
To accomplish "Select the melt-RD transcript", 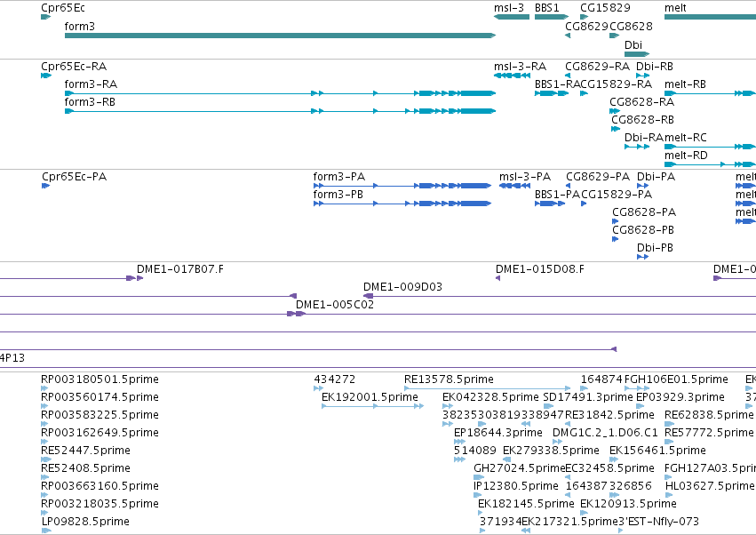I will 710,164.
